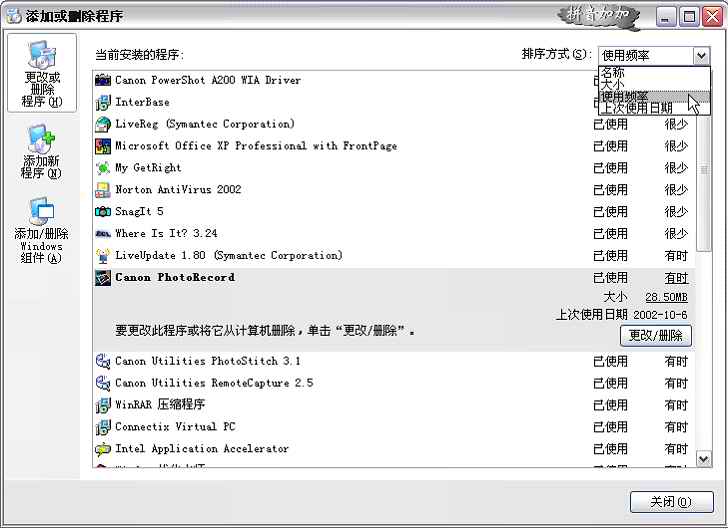Choose 上次使用日期 in the sort list
The height and width of the screenshot is (529, 728).
654,108
